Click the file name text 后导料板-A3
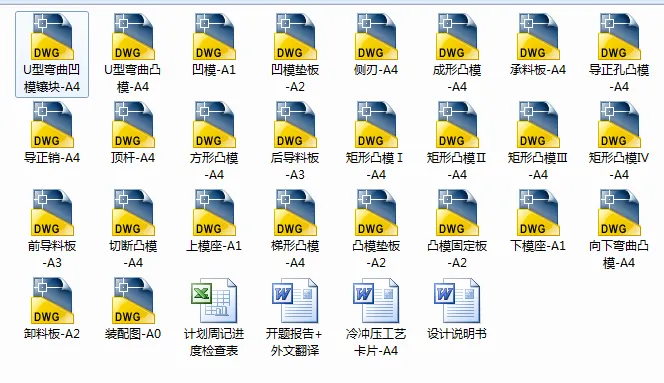Image resolution: width=664 pixels, height=383 pixels. pos(295,166)
